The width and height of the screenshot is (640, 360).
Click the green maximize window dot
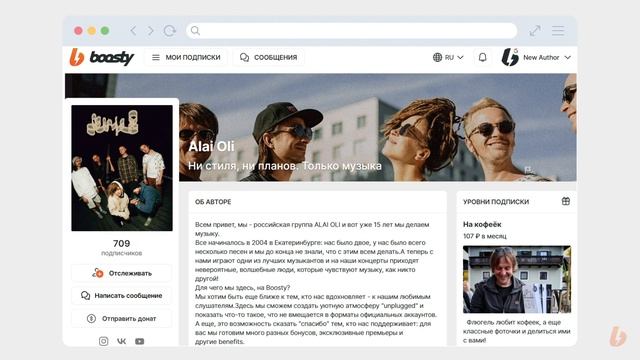coord(105,31)
